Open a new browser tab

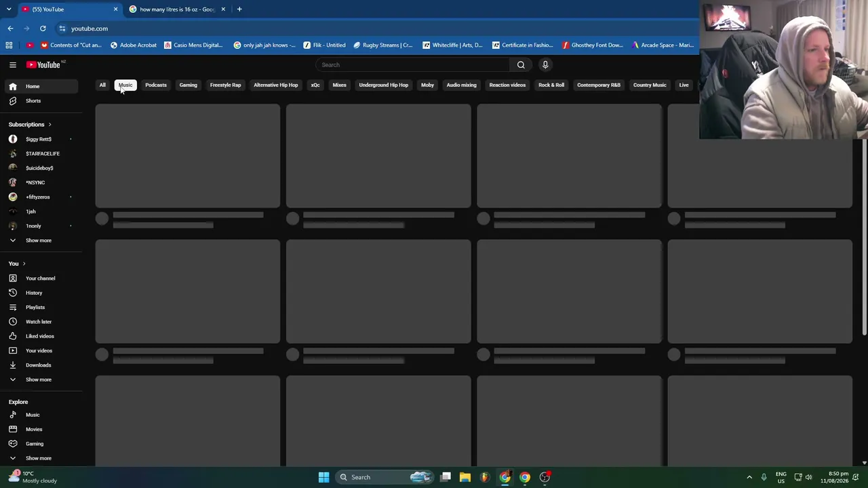coord(239,9)
